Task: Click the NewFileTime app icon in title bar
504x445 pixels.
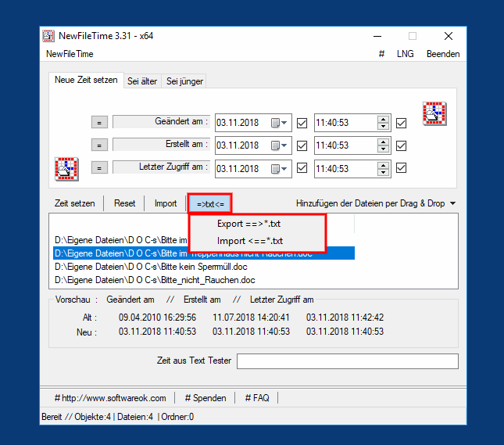Action: click(x=48, y=36)
